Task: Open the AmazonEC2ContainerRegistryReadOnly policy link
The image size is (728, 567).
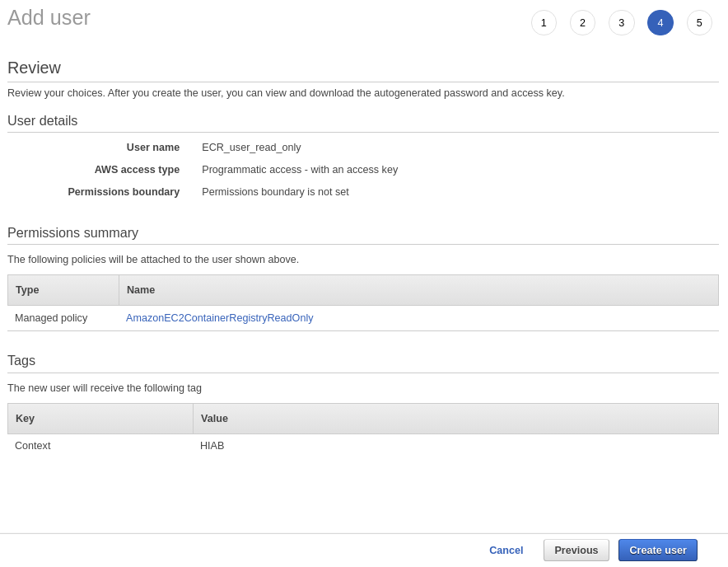Action: [219, 318]
